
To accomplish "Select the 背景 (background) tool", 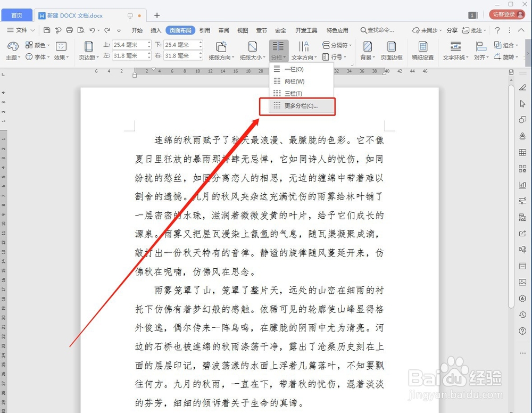I will 367,51.
